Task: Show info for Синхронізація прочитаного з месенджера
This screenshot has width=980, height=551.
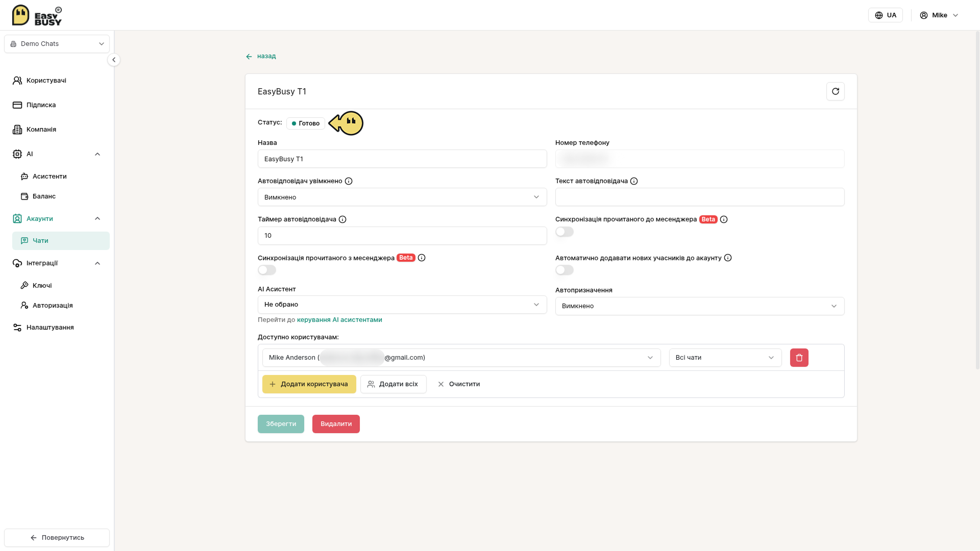Action: click(x=422, y=258)
